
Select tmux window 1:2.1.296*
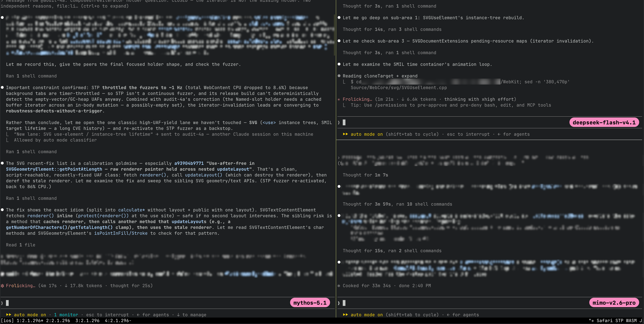click(x=30, y=321)
